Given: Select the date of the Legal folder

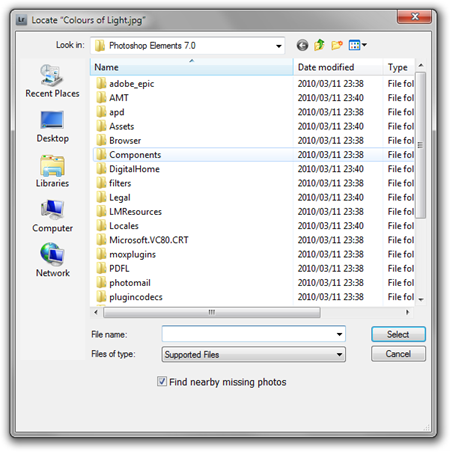Looking at the screenshot, I should click(x=330, y=197).
